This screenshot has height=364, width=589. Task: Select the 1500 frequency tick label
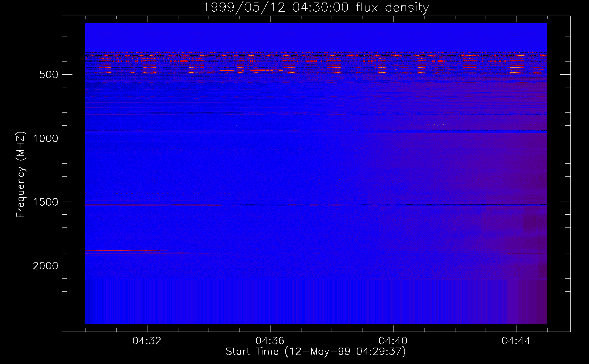(46, 202)
